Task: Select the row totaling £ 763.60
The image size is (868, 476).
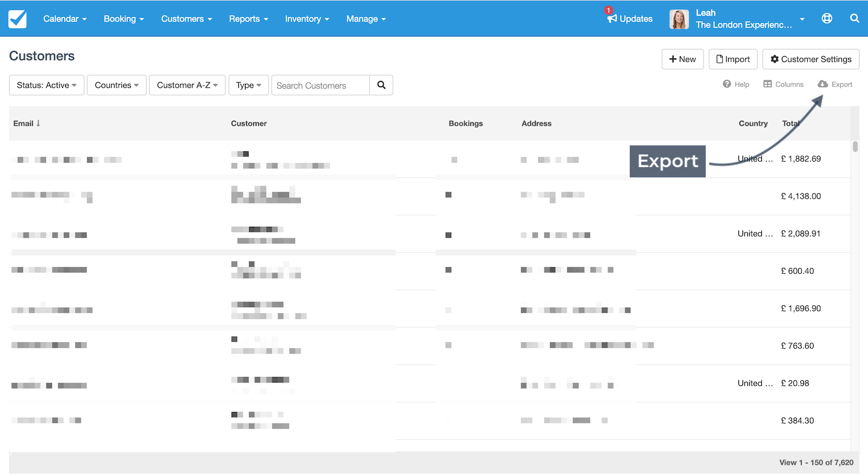Action: (x=429, y=346)
